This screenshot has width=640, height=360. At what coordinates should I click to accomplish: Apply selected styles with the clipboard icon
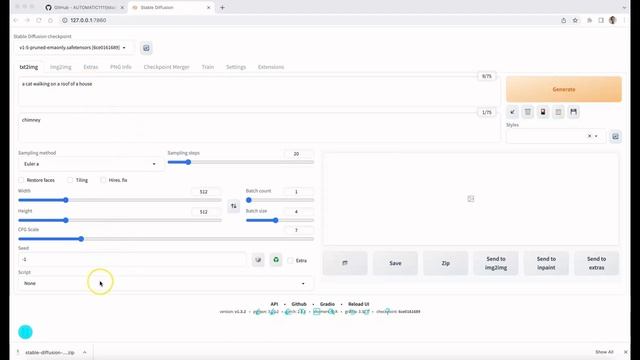coord(558,112)
